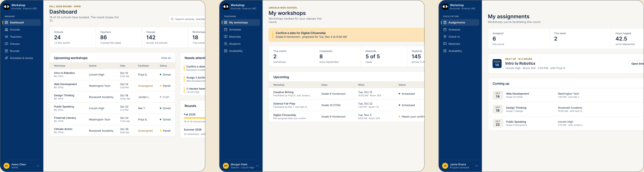The width and height of the screenshot is (644, 172).
Task: Click the Draft status for Design Thinking
Action: coord(164,97)
